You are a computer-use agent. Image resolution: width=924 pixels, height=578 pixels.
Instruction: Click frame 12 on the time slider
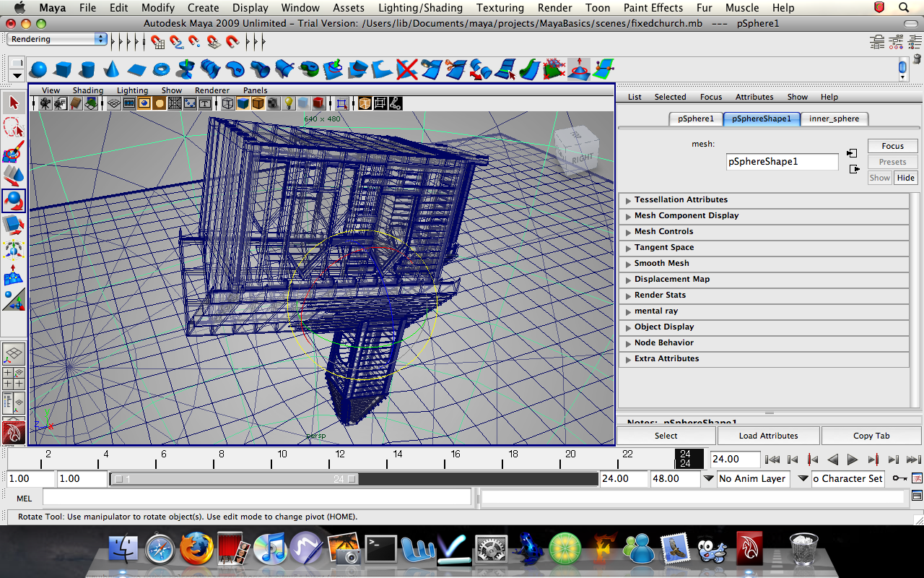click(339, 458)
